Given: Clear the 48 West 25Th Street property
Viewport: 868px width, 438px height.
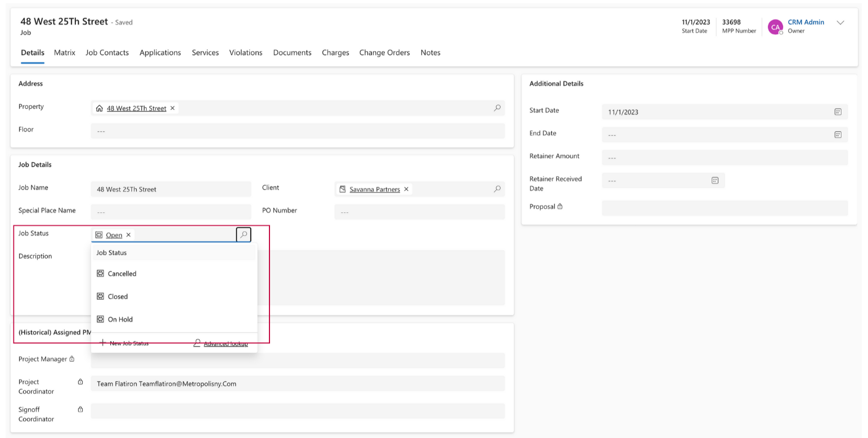Looking at the screenshot, I should pyautogui.click(x=172, y=108).
